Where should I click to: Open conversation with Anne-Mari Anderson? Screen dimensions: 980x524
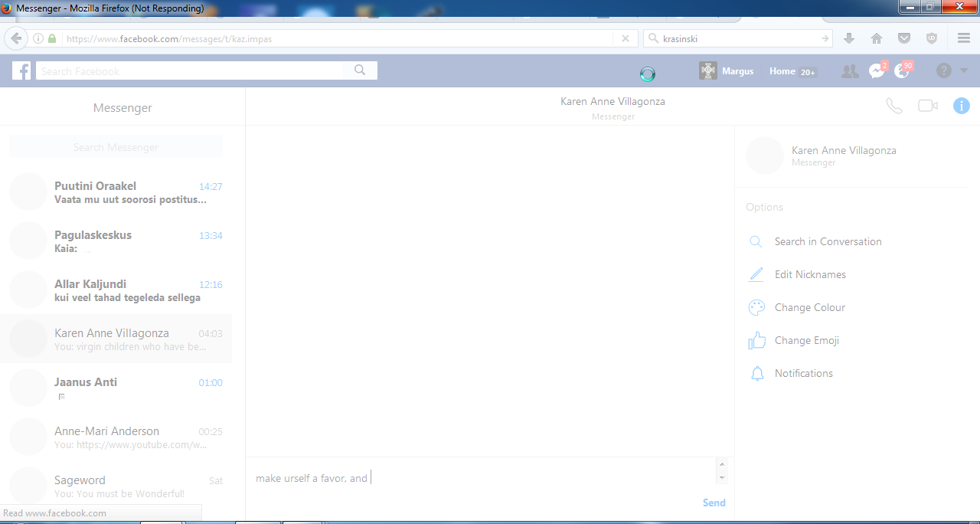tap(116, 437)
